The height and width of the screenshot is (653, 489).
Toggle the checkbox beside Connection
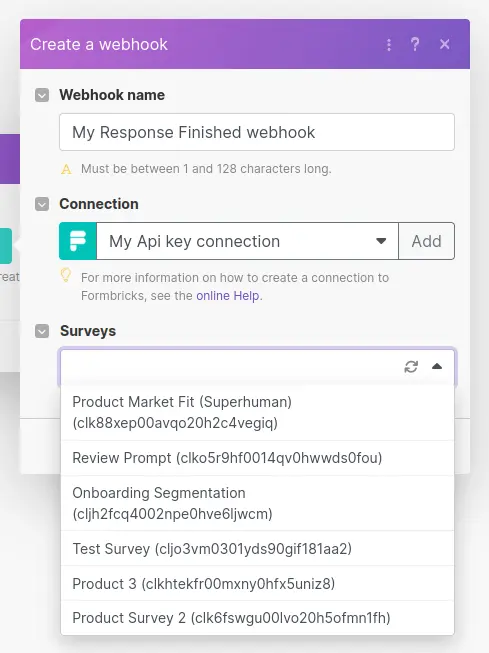pos(42,204)
